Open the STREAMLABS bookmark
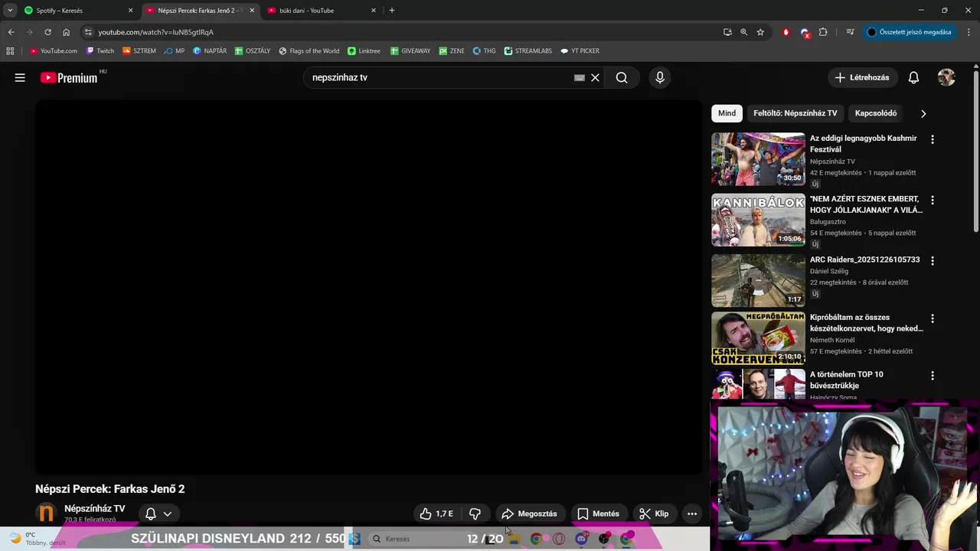 click(x=528, y=51)
